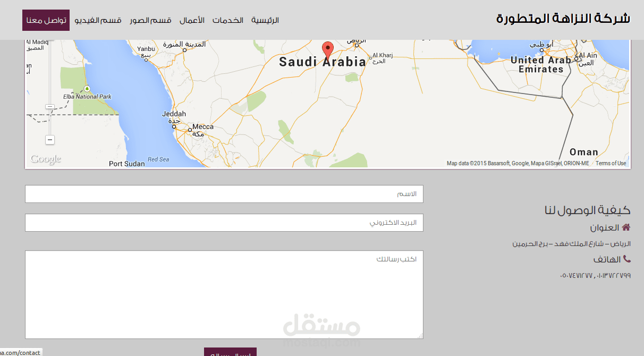Click the اكتب رسالتك message textarea
Screen dimensions: 644x356
224,294
